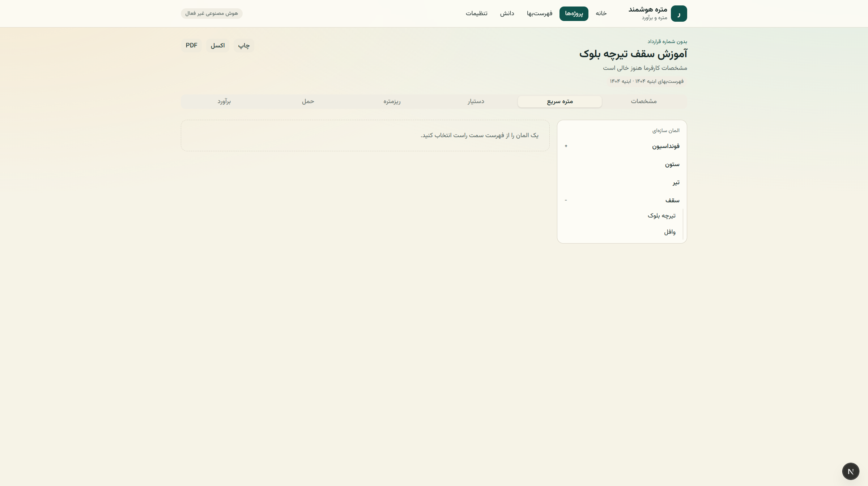Switch to the دستیار tab

(x=476, y=101)
